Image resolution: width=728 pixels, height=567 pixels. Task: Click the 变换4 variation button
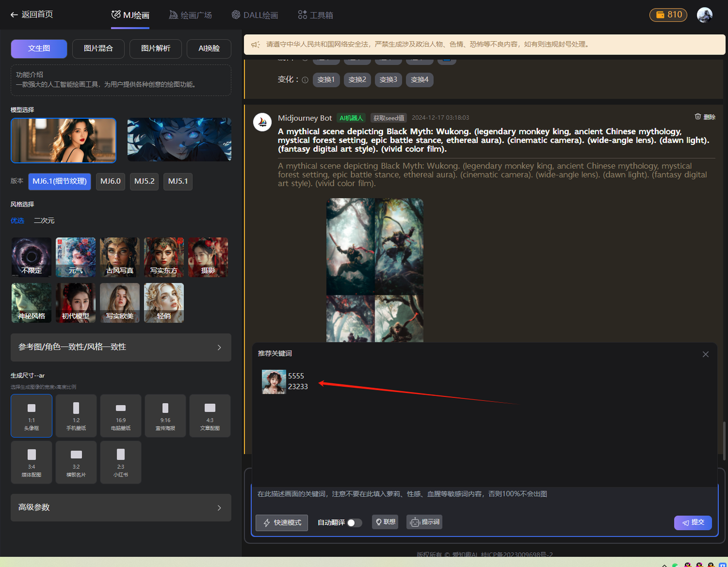(420, 80)
